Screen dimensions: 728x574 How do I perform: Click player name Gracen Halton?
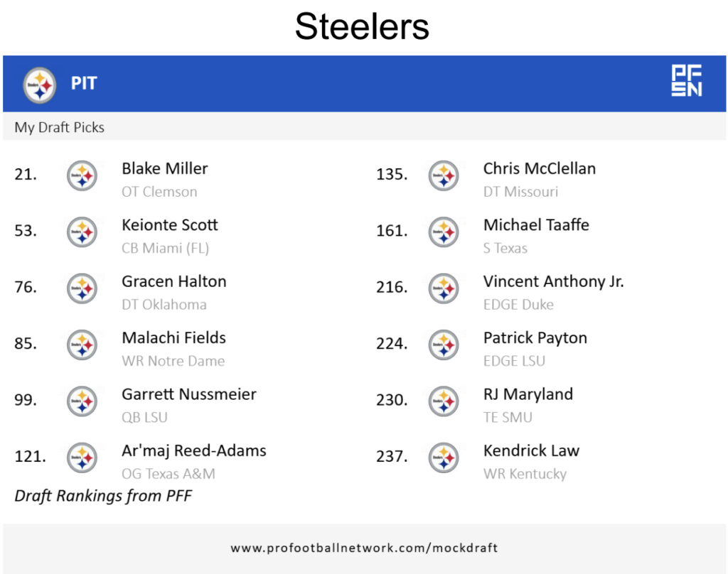[x=173, y=281]
